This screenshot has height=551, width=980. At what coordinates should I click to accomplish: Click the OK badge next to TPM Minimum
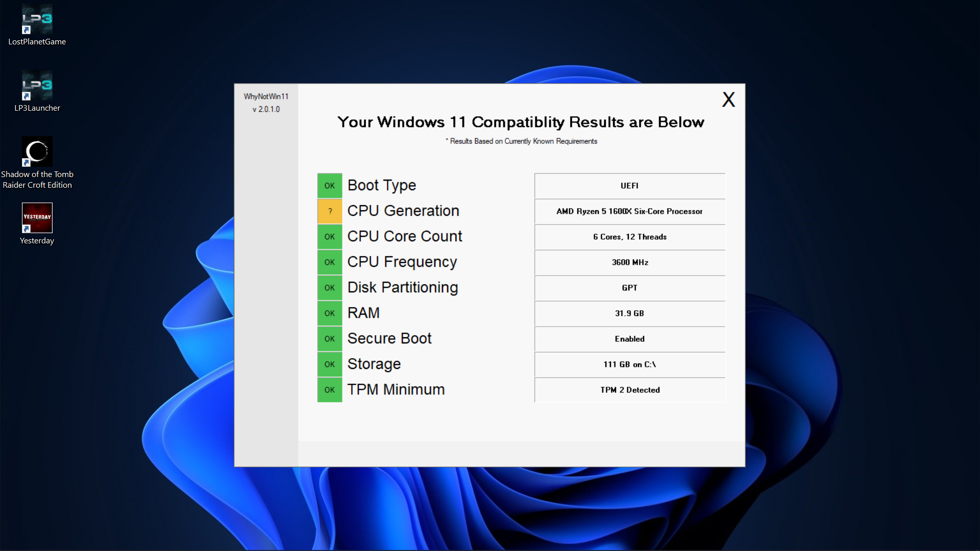329,390
